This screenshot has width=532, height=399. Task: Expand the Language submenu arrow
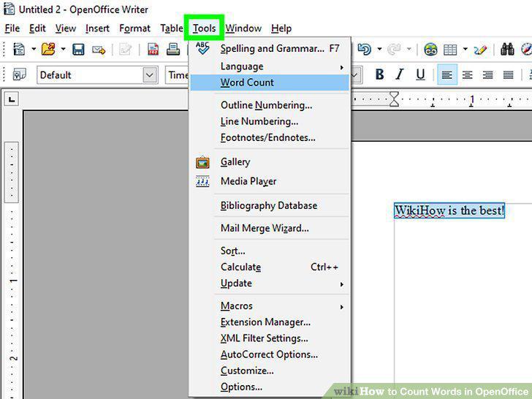[x=342, y=67]
